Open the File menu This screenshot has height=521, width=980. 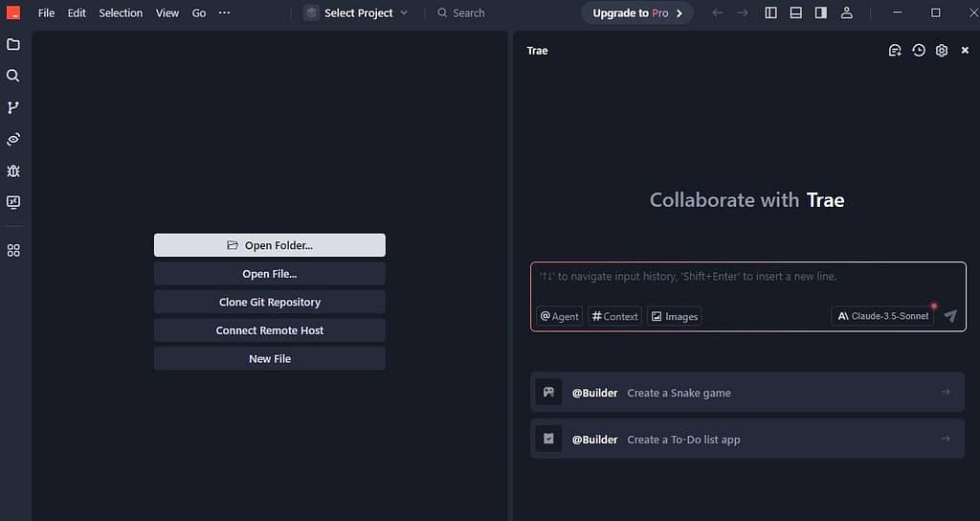point(46,12)
